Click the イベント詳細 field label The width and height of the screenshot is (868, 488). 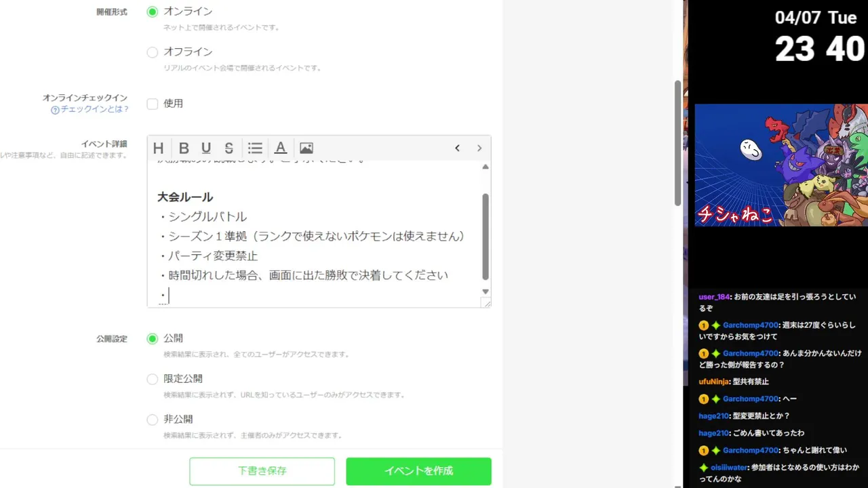point(104,144)
